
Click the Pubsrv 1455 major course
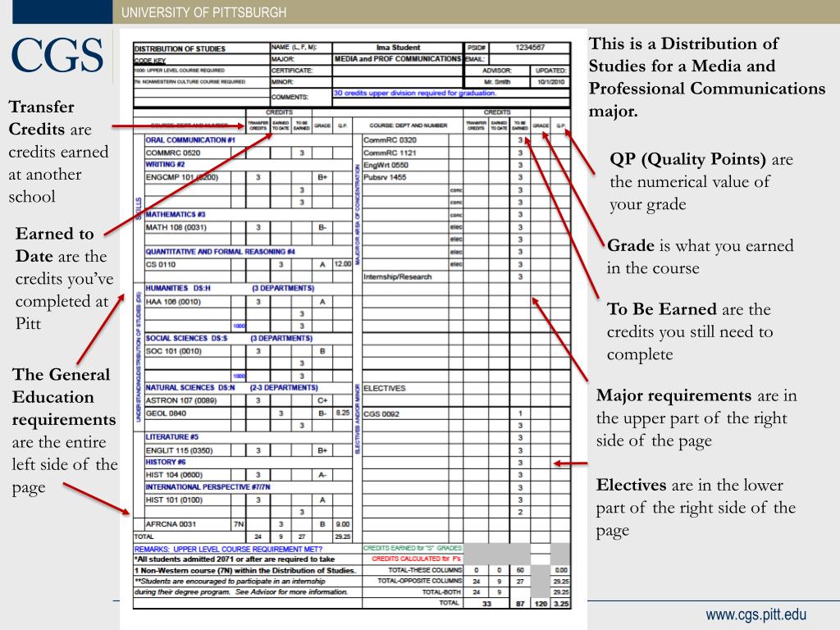(x=385, y=177)
